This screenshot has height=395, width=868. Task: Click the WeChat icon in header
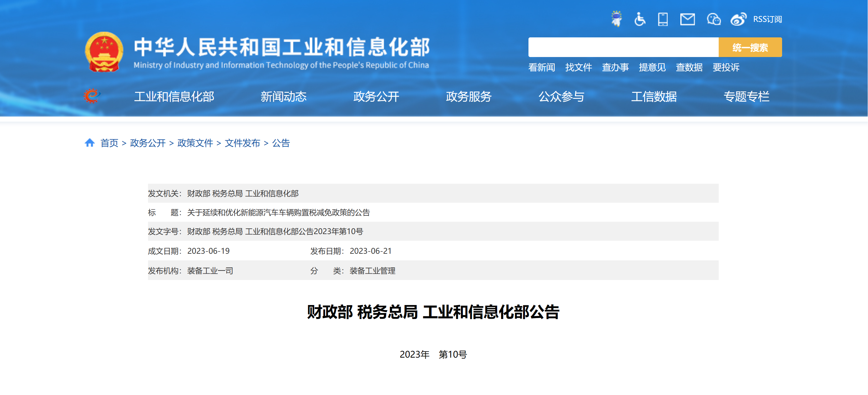point(713,19)
